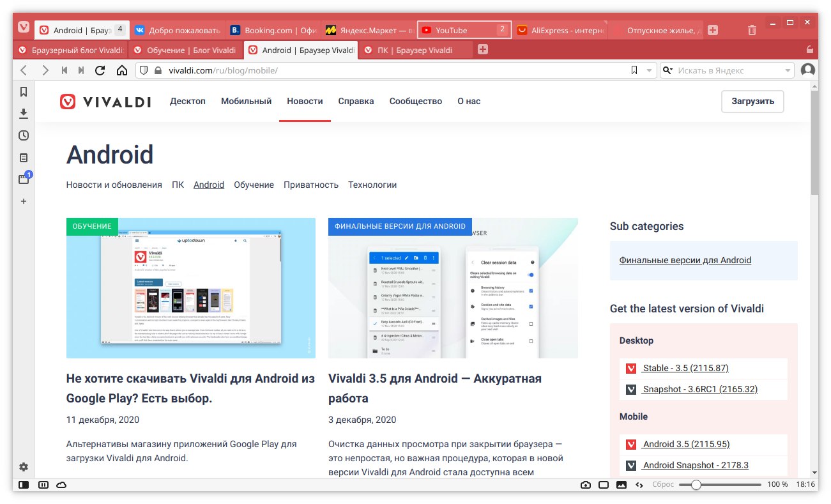The image size is (831, 504).
Task: Click the Vivaldi logo on the website
Action: click(x=105, y=102)
